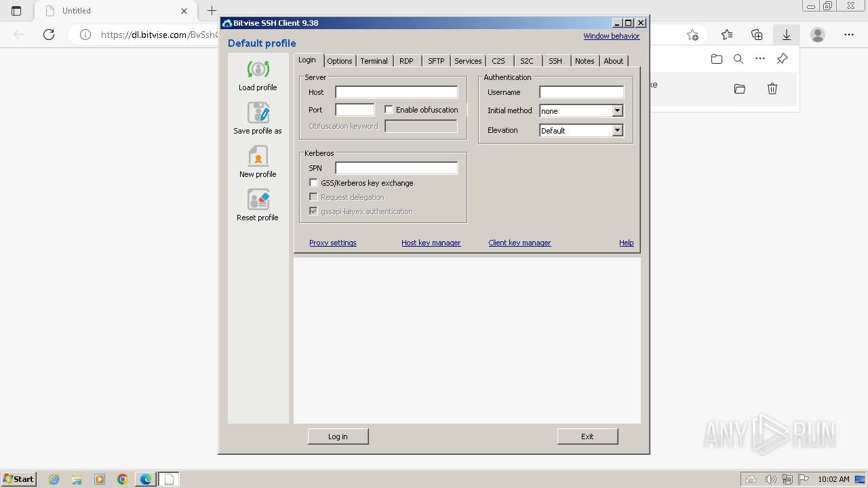Click the Save profile as icon

(258, 113)
